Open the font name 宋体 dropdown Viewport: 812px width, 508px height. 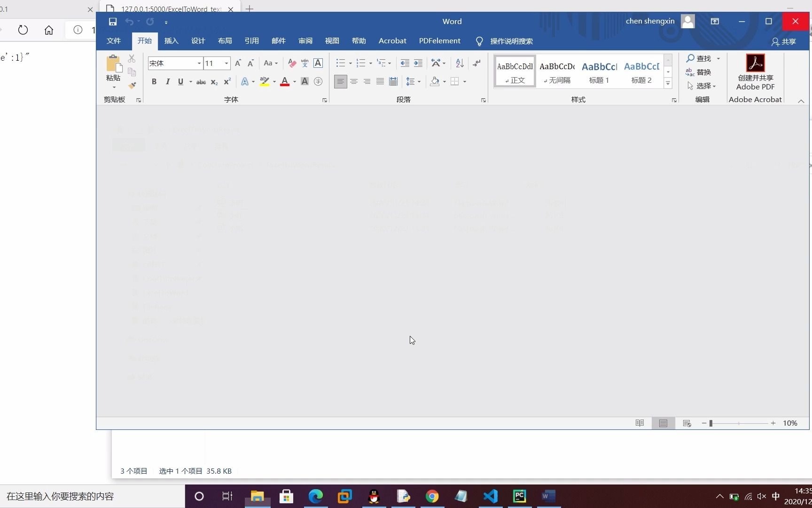(199, 63)
